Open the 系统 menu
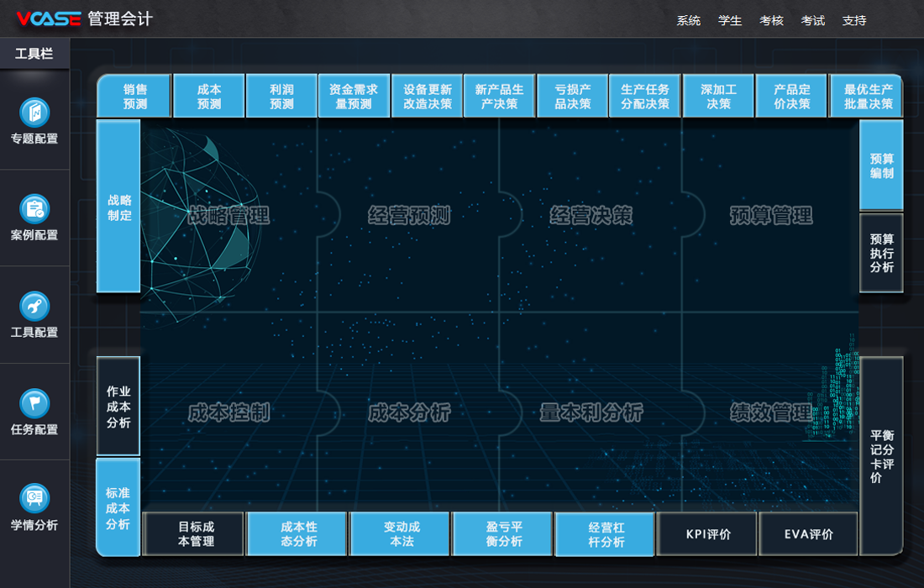The width and height of the screenshot is (924, 588). pyautogui.click(x=688, y=20)
